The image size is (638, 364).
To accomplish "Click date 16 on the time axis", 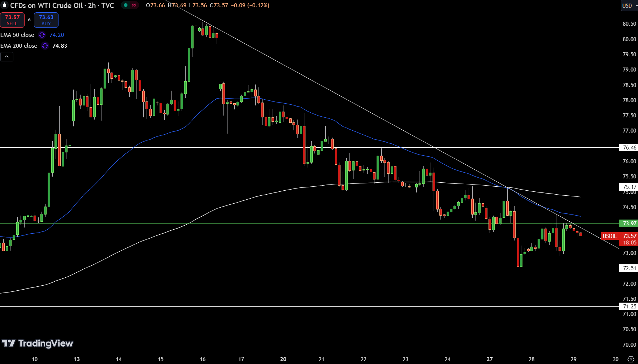I will pos(203,359).
